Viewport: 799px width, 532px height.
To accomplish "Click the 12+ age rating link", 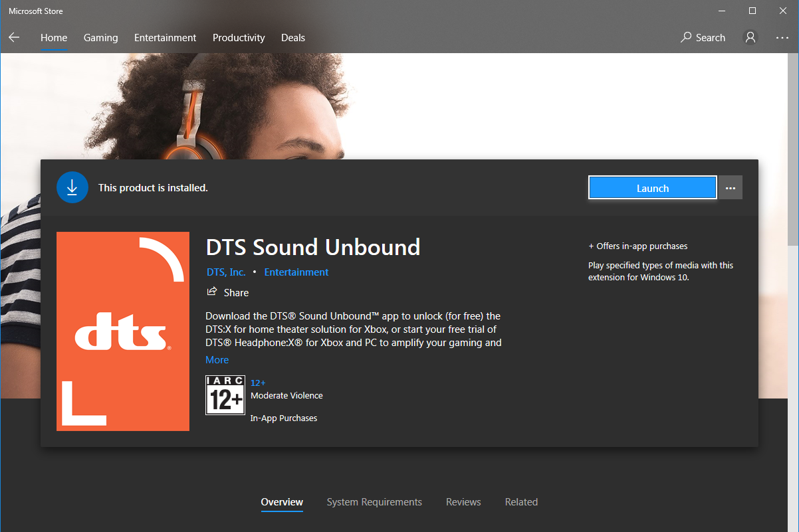I will [258, 383].
